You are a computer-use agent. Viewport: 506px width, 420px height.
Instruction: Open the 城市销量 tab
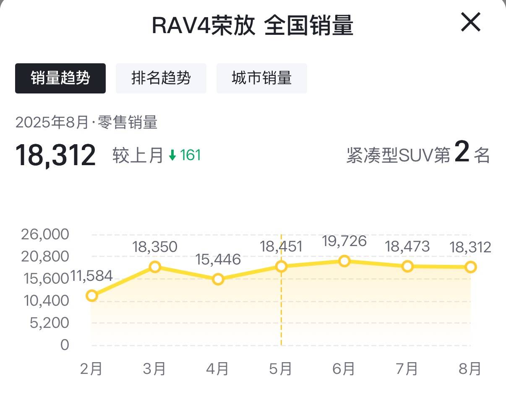point(261,78)
